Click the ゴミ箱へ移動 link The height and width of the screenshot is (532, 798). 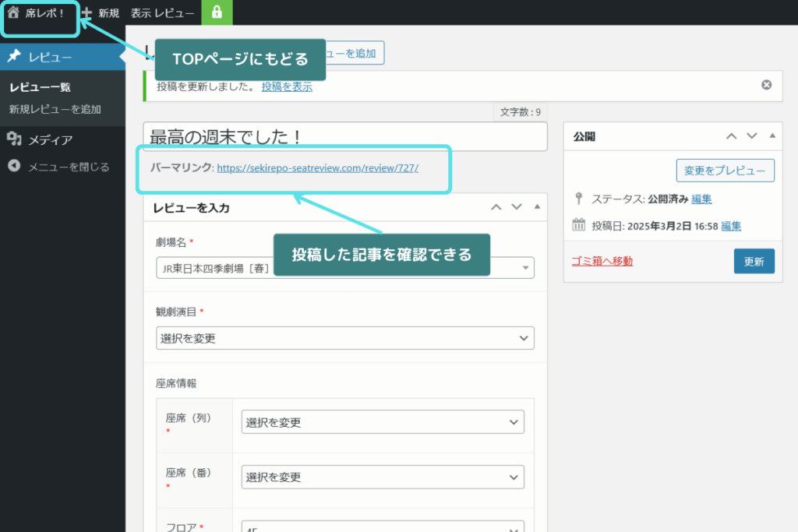point(602,261)
